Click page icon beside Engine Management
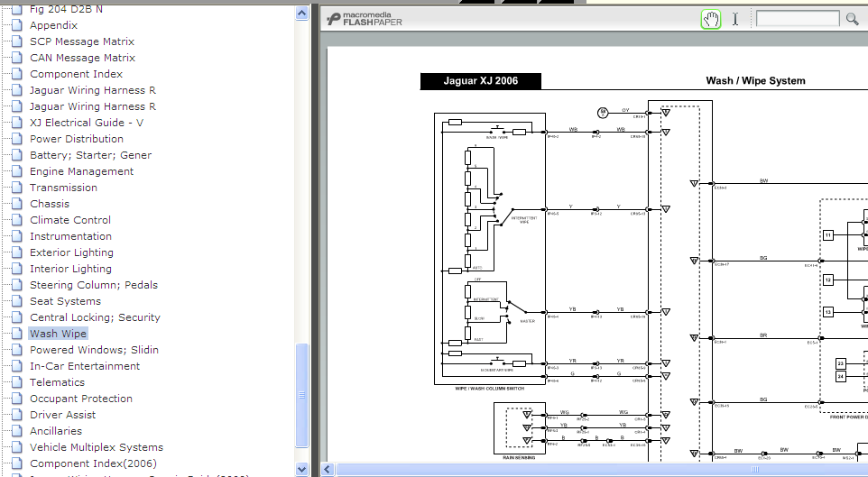 [18, 171]
